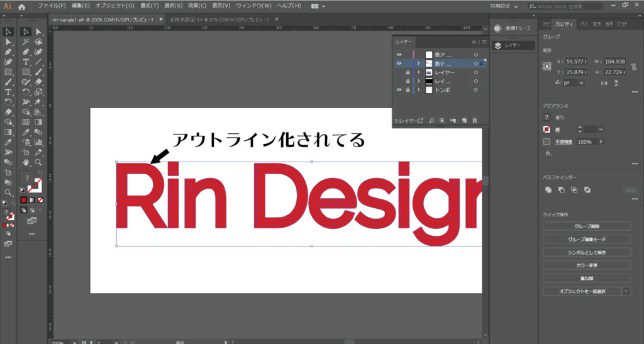Unlock the レイヤー layer via lock icon

point(408,72)
